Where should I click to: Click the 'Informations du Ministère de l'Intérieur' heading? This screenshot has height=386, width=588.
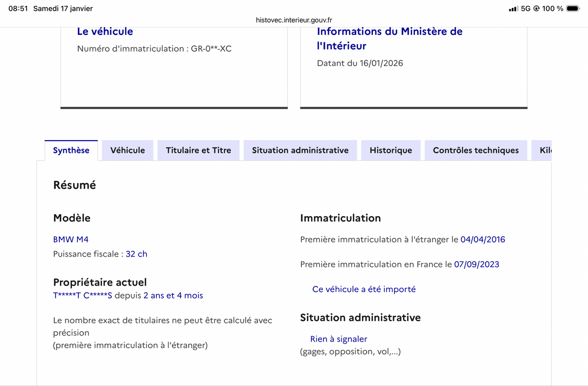390,38
